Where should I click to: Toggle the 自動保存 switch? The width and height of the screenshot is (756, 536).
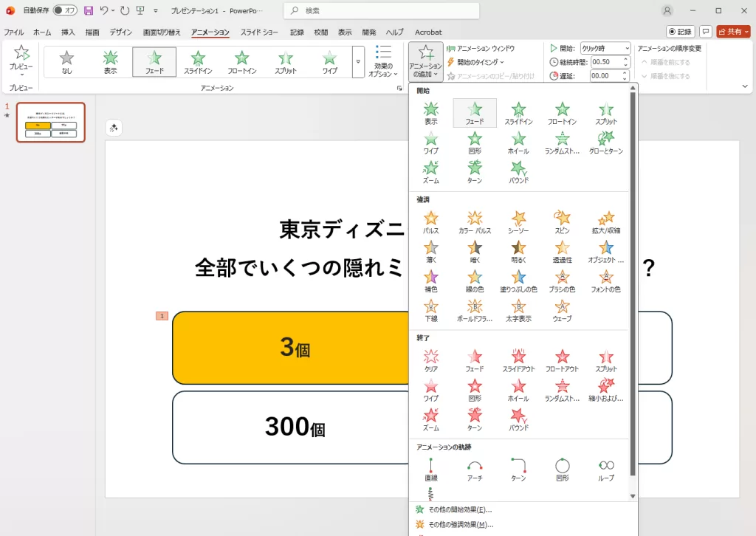65,11
